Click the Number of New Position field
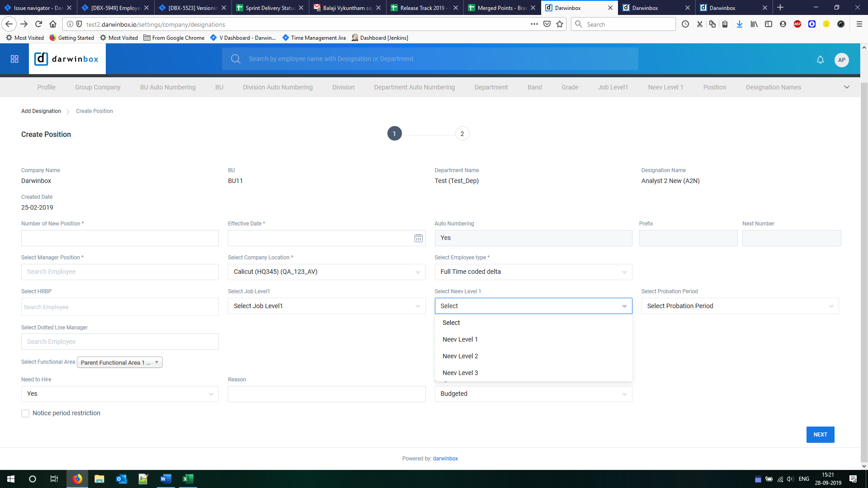 click(x=120, y=238)
